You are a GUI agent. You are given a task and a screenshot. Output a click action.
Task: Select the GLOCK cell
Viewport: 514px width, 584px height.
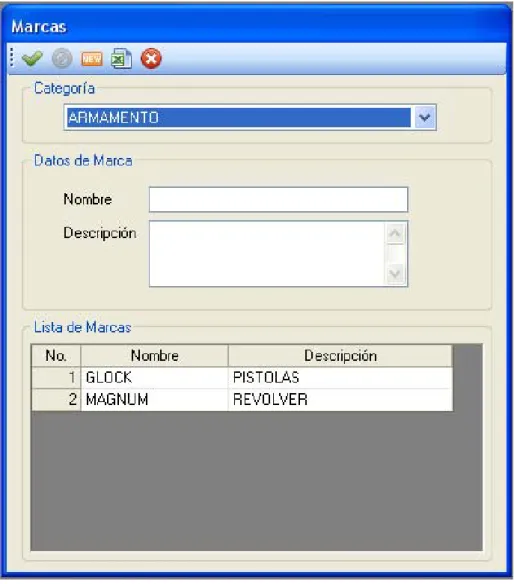pos(154,378)
